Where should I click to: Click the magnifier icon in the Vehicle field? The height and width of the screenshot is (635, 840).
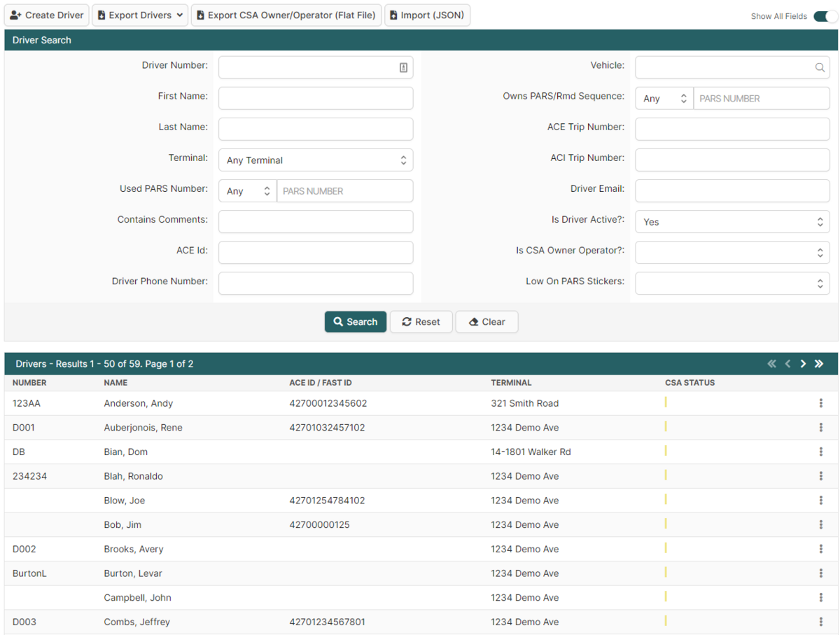click(820, 67)
